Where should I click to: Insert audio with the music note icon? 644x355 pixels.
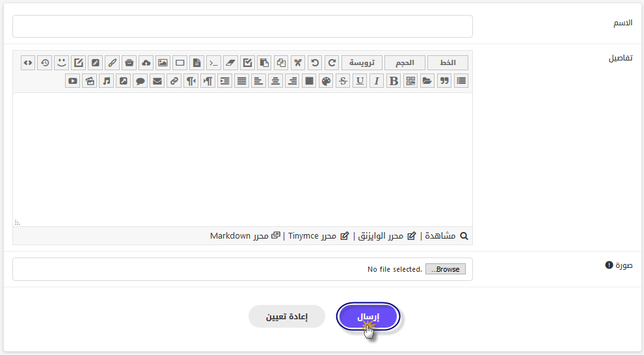[x=107, y=81]
